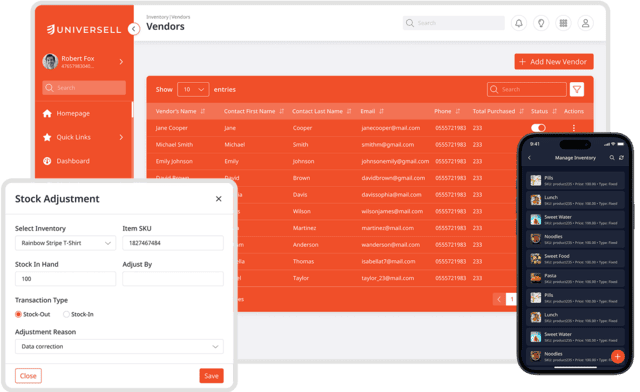The height and width of the screenshot is (392, 640).
Task: Sort by Contact Last Name column
Action: point(349,111)
